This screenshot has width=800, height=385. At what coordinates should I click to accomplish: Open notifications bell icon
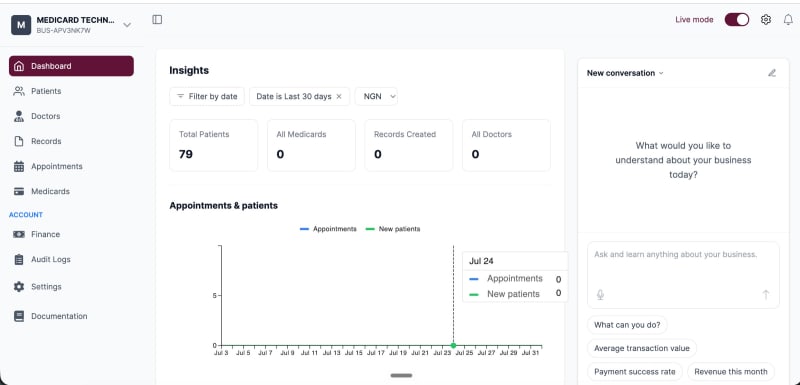click(x=788, y=20)
